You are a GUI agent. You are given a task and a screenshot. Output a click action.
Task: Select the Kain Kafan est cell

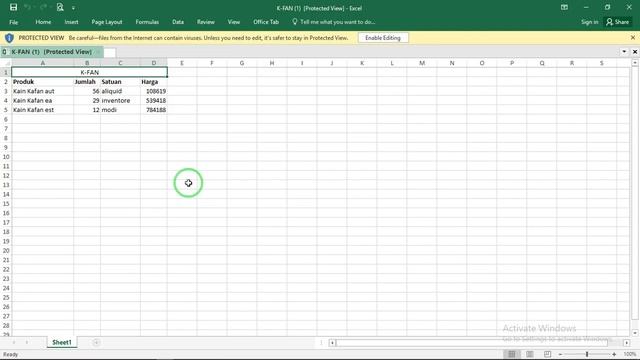42,110
